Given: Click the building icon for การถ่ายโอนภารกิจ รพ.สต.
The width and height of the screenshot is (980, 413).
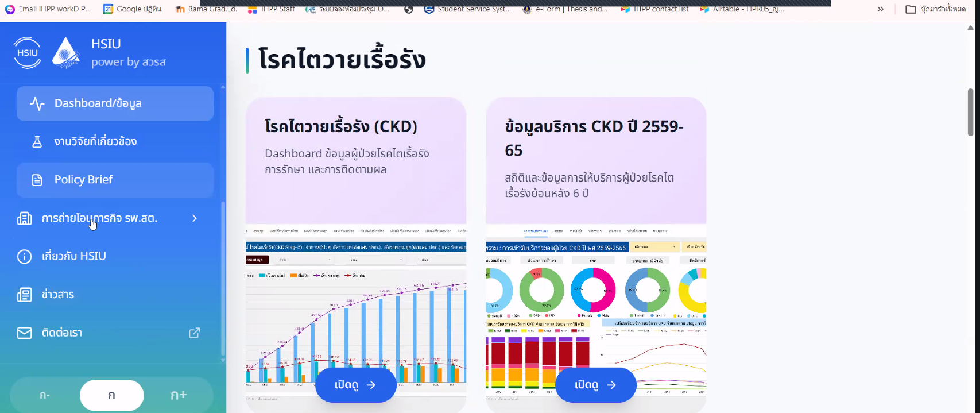Looking at the screenshot, I should (x=24, y=218).
